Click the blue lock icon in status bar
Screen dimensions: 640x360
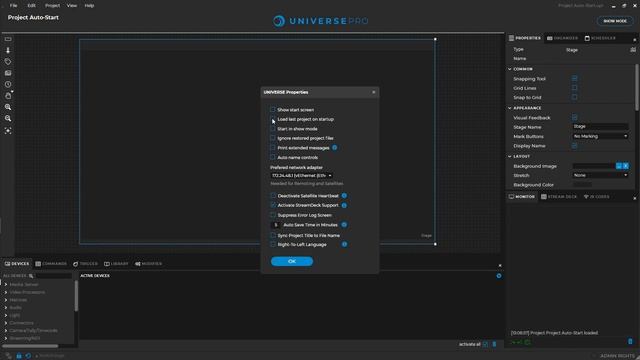click(x=19, y=356)
